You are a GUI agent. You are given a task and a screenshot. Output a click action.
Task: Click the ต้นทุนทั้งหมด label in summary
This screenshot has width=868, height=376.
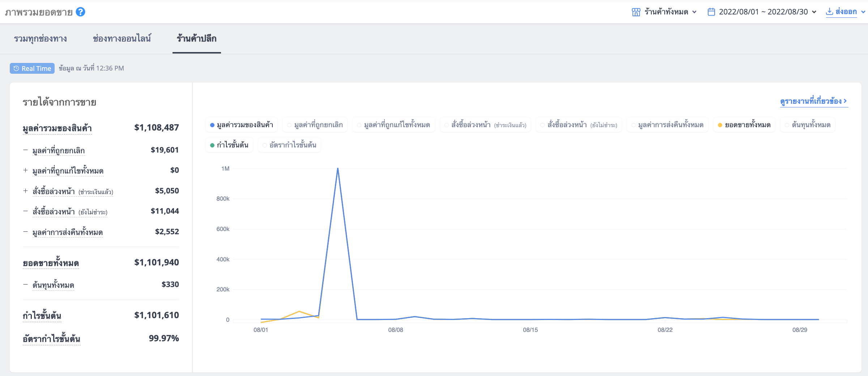click(x=53, y=285)
